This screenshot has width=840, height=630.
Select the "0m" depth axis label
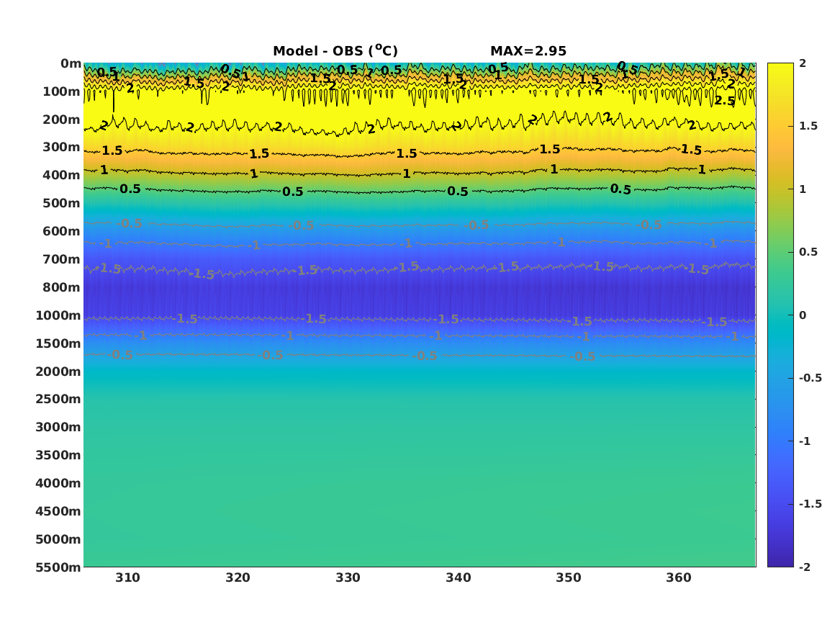click(71, 64)
